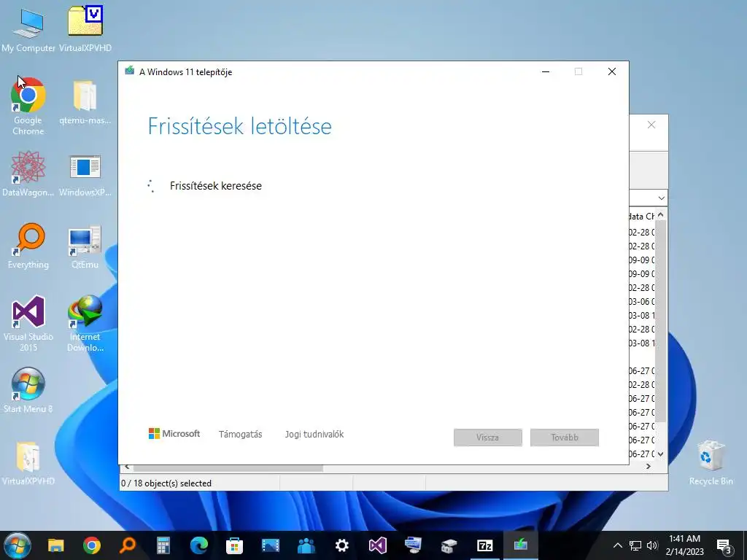Open the notification center icon
This screenshot has width=747, height=560.
(724, 547)
